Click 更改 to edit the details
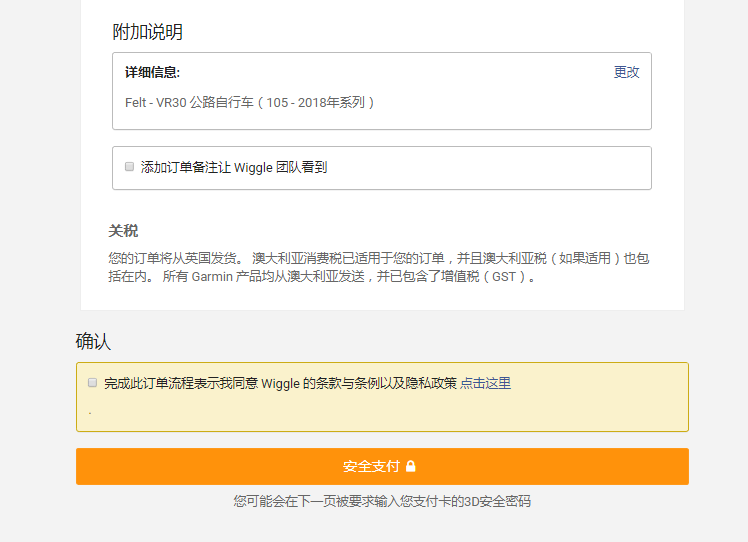The width and height of the screenshot is (748, 542). tap(626, 72)
